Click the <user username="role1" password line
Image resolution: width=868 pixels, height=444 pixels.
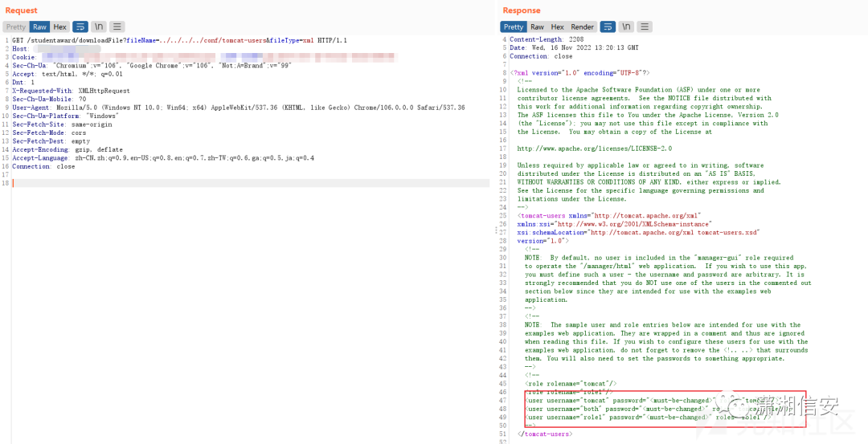click(x=648, y=418)
